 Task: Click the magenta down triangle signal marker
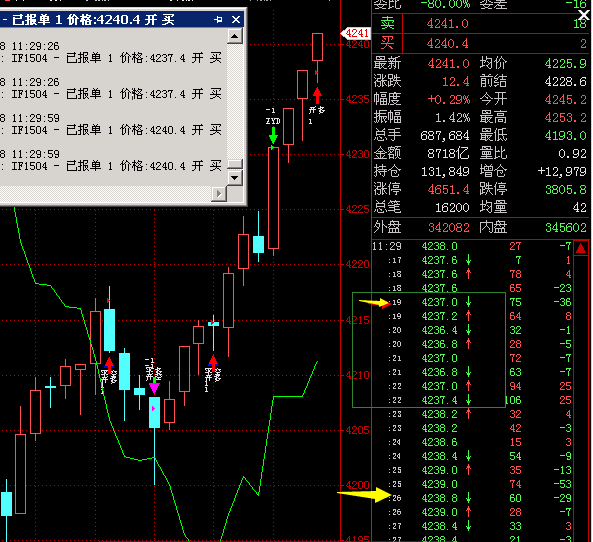[154, 388]
